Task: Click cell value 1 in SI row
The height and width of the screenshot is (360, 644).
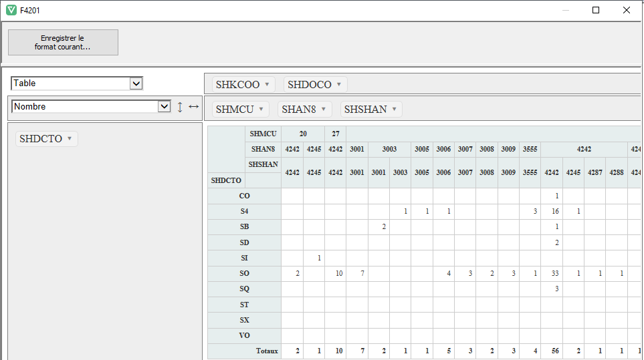Action: [x=314, y=258]
